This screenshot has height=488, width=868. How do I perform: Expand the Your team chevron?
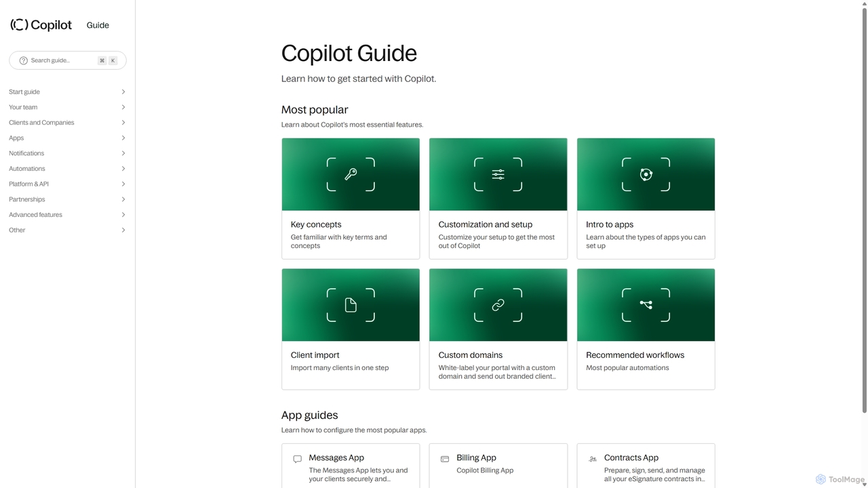(123, 107)
